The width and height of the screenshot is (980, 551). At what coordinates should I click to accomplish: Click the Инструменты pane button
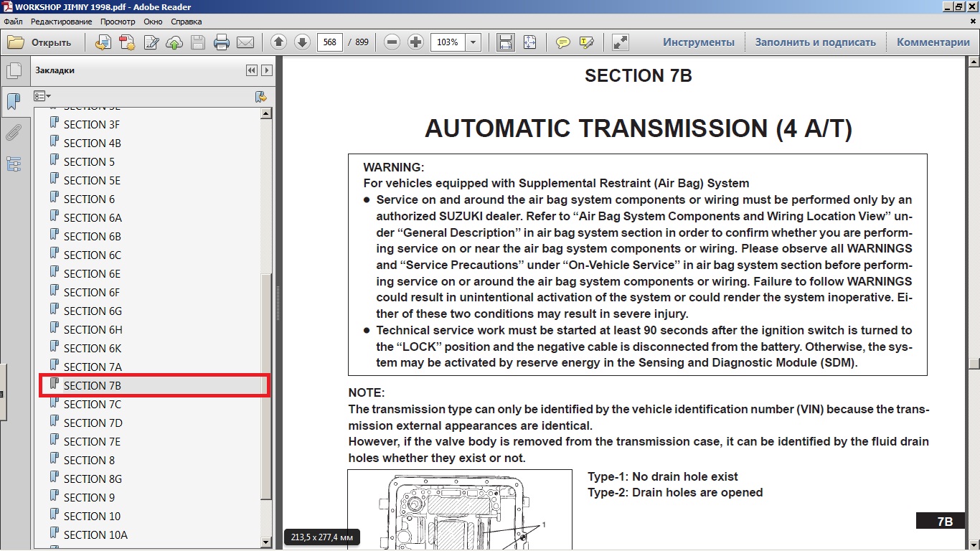(698, 42)
